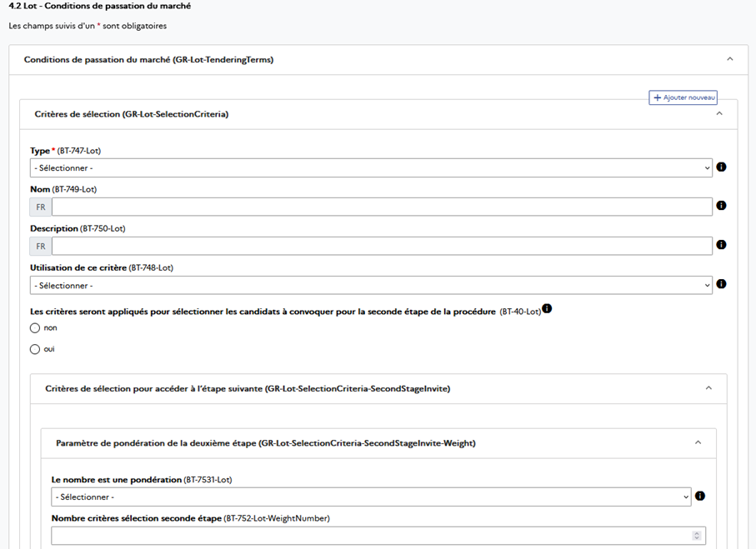This screenshot has height=549, width=756.
Task: Click info icon beside Nom field
Action: [721, 206]
